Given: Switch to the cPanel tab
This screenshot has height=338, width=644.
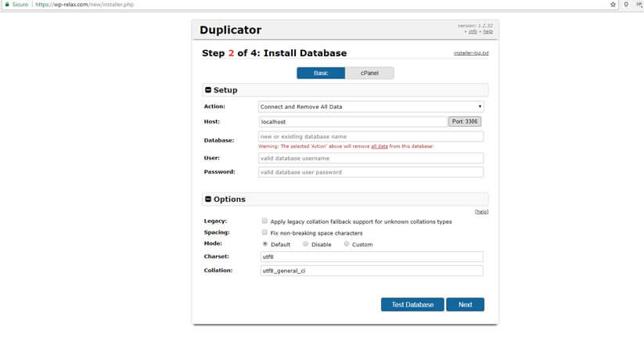Looking at the screenshot, I should pos(369,73).
